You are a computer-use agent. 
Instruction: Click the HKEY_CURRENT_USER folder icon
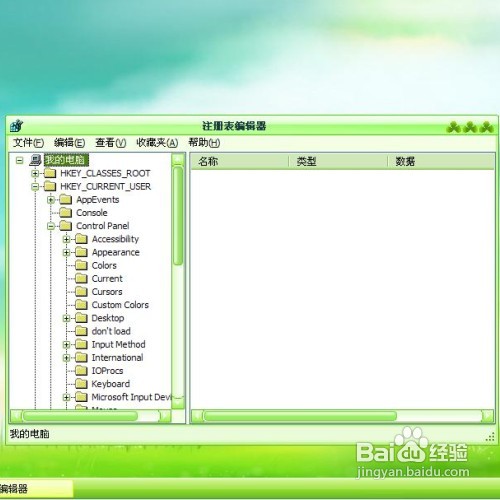click(50, 186)
